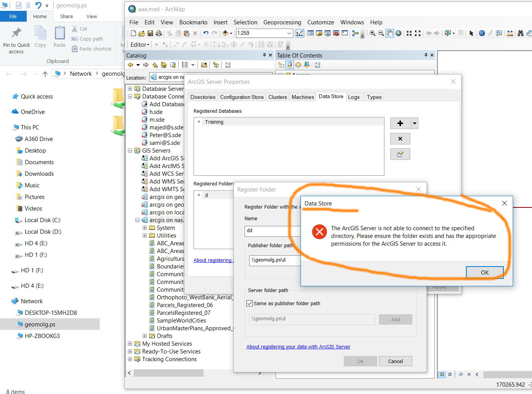Click the plus button to register a database
532x394 pixels.
click(x=400, y=123)
